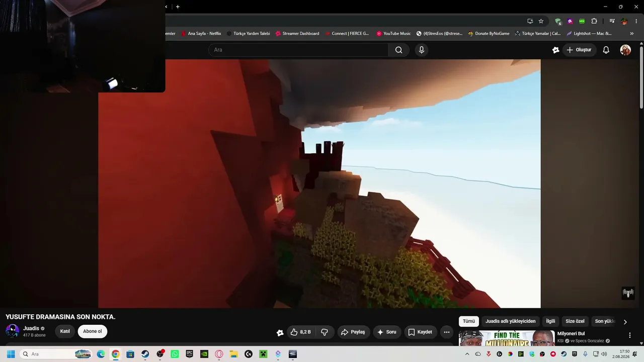The width and height of the screenshot is (644, 362).
Task: Open more actions ellipsis under the video
Action: pyautogui.click(x=446, y=332)
